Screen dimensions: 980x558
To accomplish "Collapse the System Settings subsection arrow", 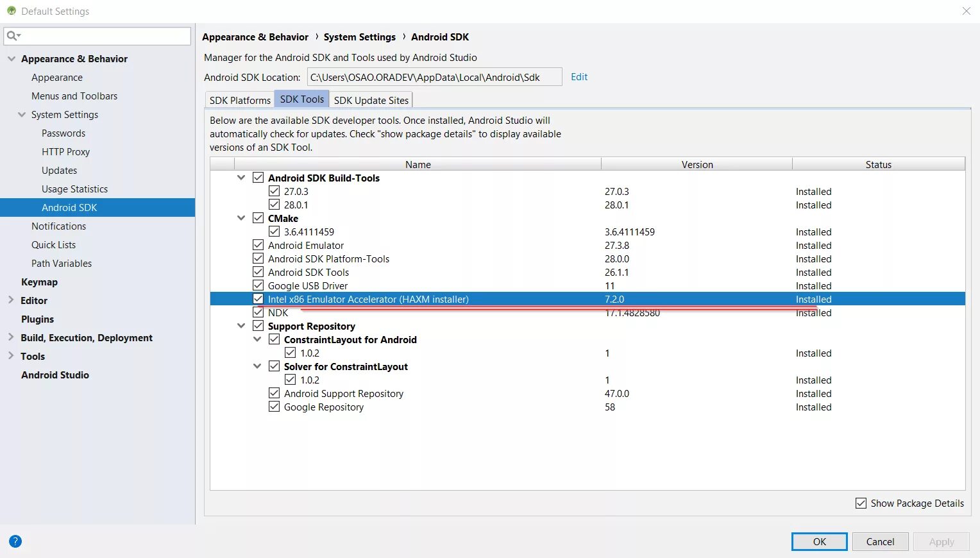I will pos(22,114).
